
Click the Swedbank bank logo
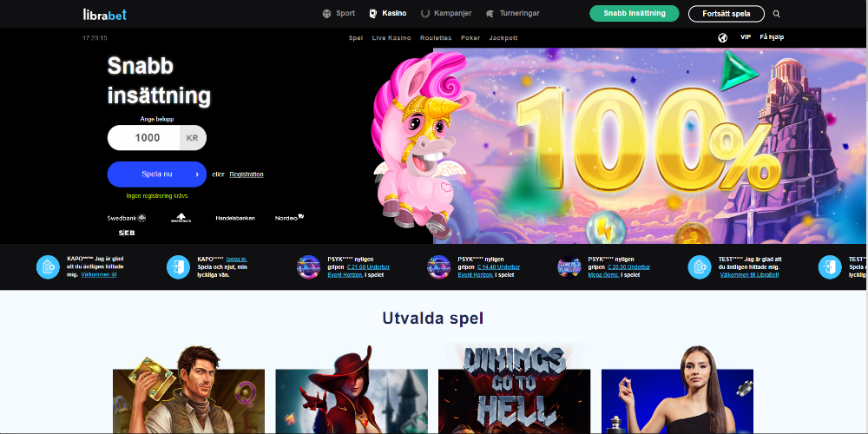click(126, 218)
